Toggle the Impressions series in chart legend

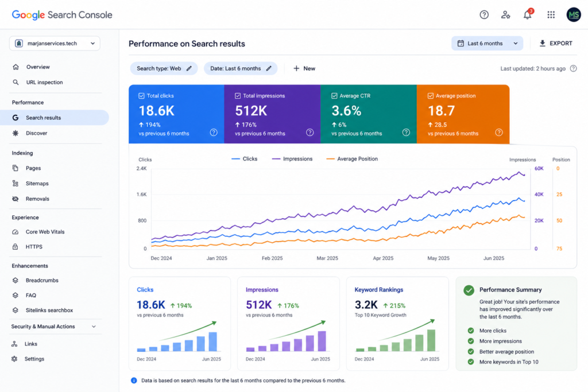[292, 159]
